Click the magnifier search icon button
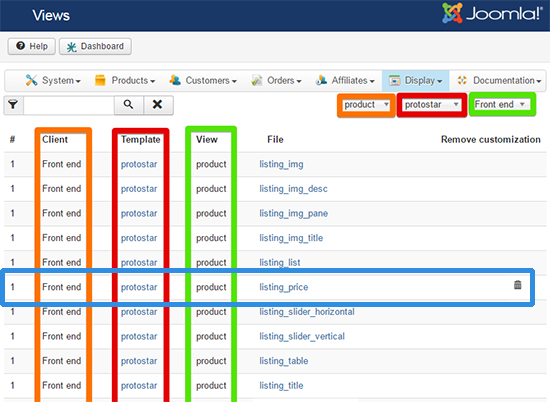 (129, 105)
